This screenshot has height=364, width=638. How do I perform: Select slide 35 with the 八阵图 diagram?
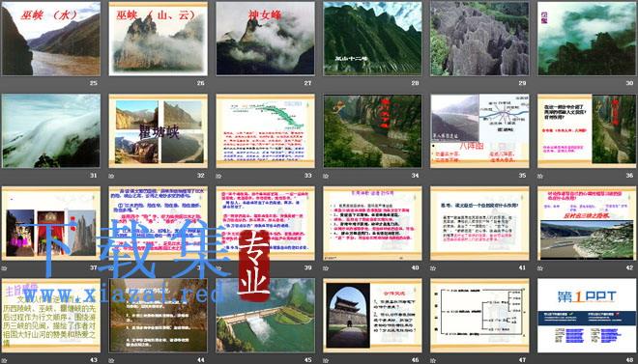[x=479, y=130]
